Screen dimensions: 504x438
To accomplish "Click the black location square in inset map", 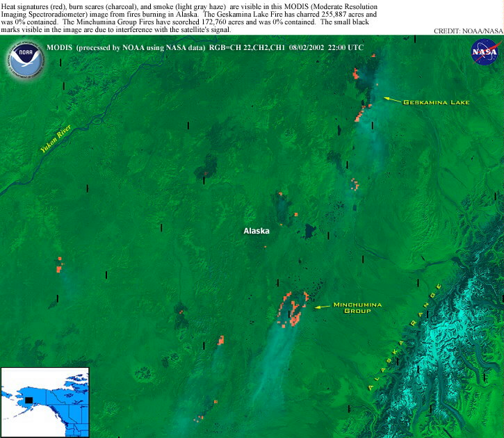I will click(x=29, y=400).
